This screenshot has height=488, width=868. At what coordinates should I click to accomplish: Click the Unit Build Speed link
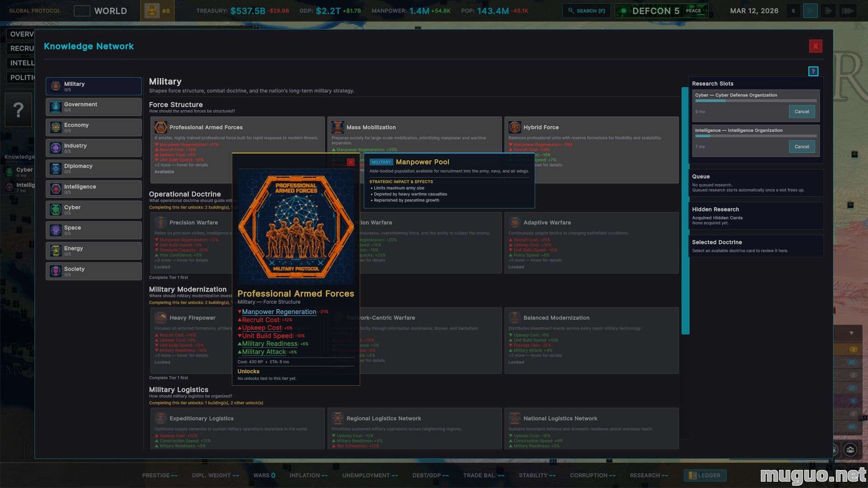click(268, 336)
